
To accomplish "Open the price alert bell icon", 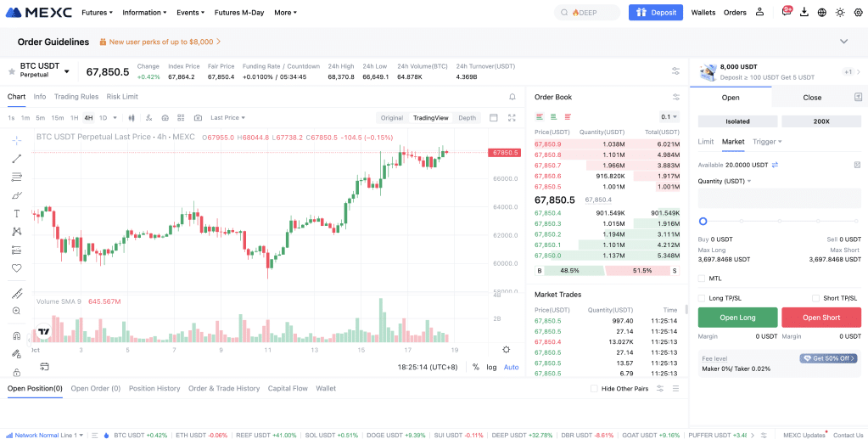I will (x=512, y=97).
